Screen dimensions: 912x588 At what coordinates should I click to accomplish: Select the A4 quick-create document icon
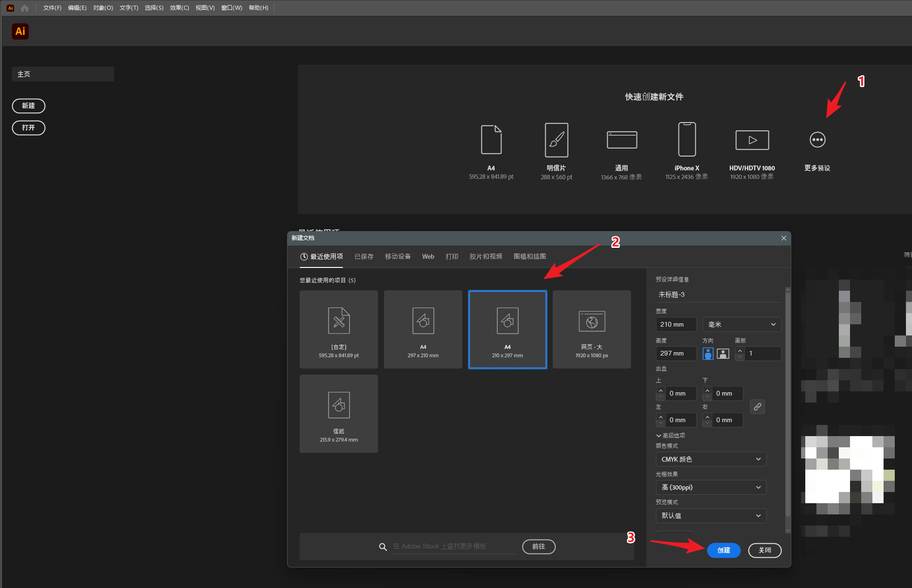(x=491, y=140)
